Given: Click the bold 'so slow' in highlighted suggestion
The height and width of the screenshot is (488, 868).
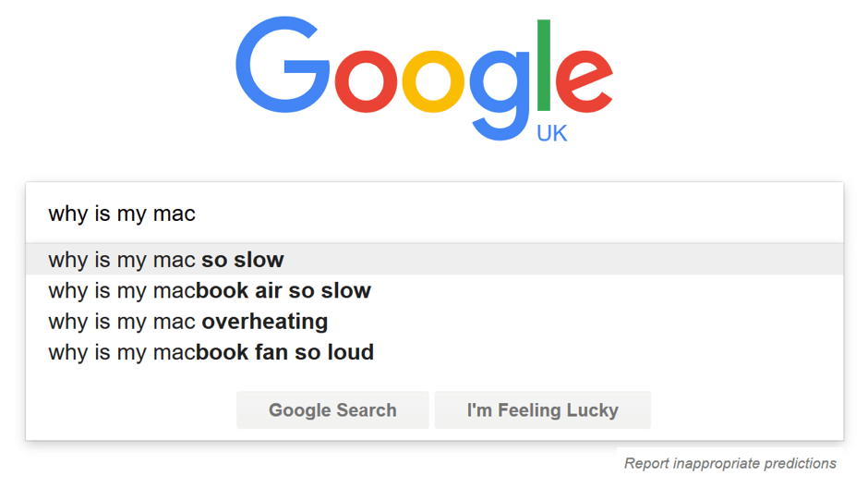Looking at the screenshot, I should (x=243, y=260).
